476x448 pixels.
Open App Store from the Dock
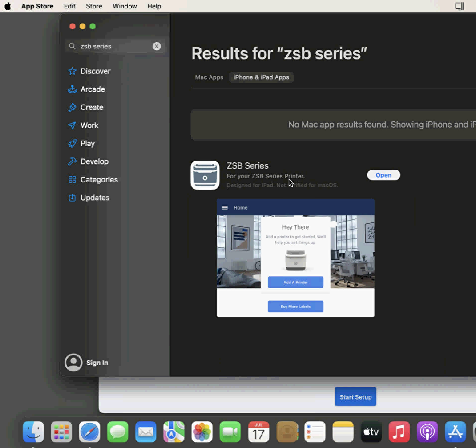pyautogui.click(x=456, y=432)
